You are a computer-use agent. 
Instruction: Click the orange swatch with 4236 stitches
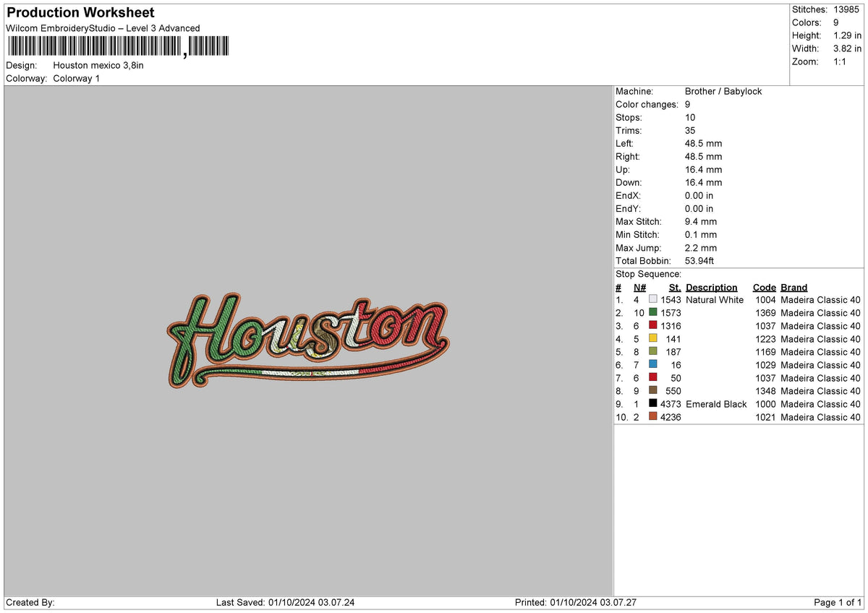pyautogui.click(x=653, y=416)
